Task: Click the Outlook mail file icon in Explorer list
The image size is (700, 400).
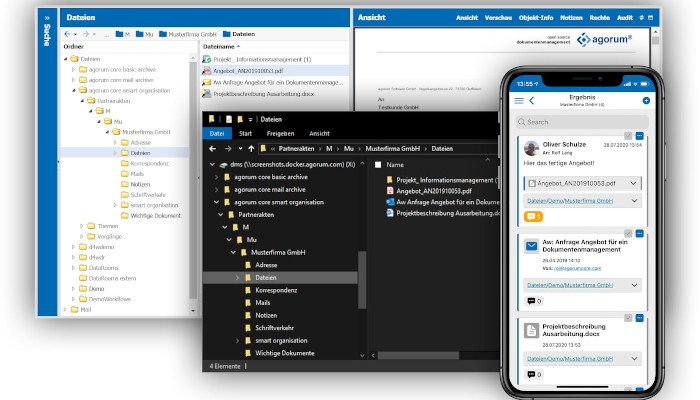Action: tap(390, 202)
